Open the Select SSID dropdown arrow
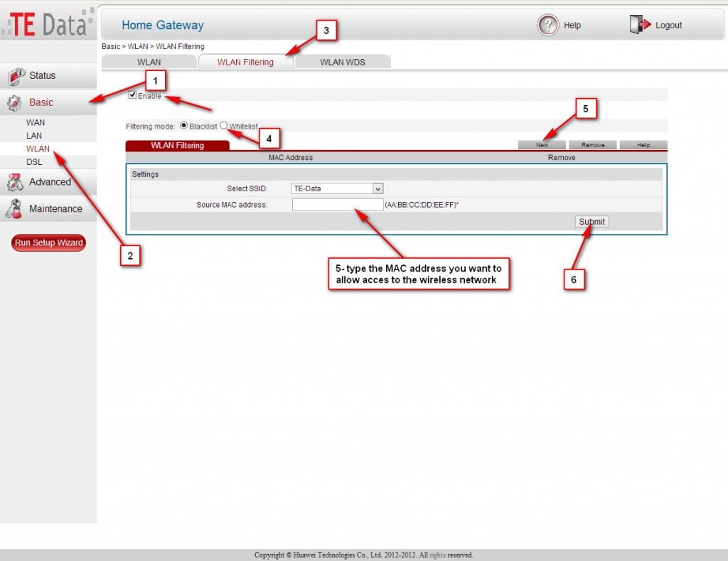This screenshot has height=561, width=728. click(378, 188)
